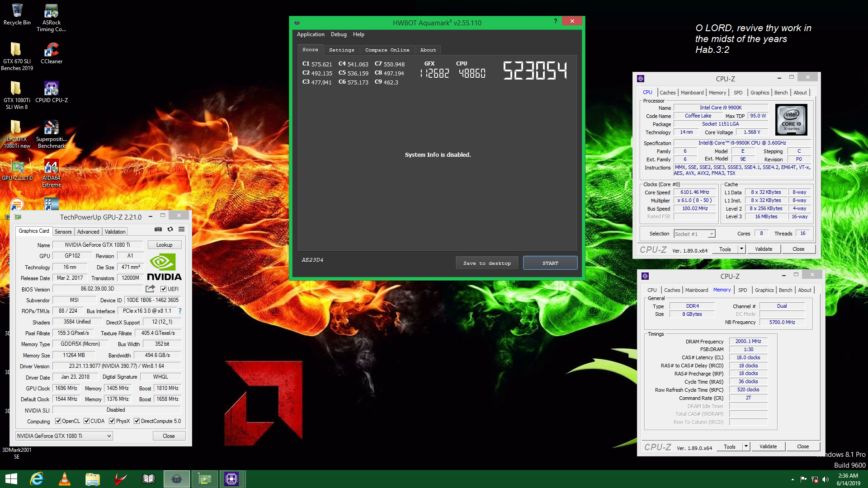Launch Internet Explorer from the taskbar
868x488 pixels.
coord(37,479)
